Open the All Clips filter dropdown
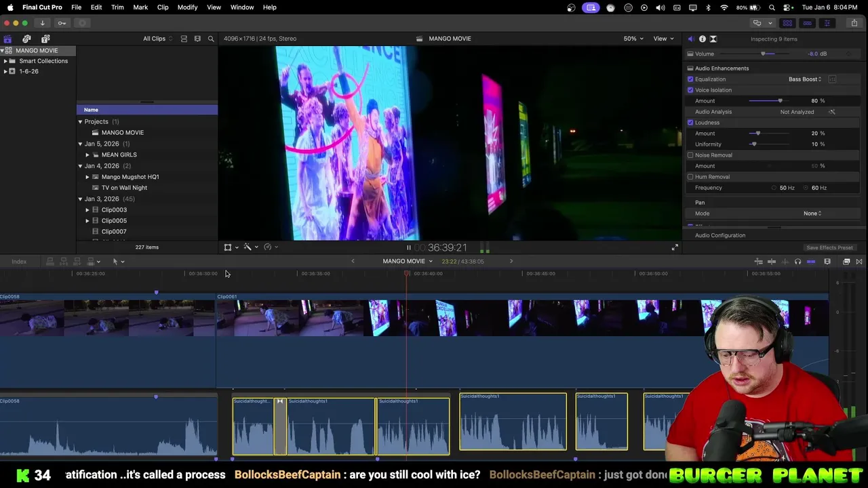Screen dimensions: 868x488 pyautogui.click(x=157, y=39)
